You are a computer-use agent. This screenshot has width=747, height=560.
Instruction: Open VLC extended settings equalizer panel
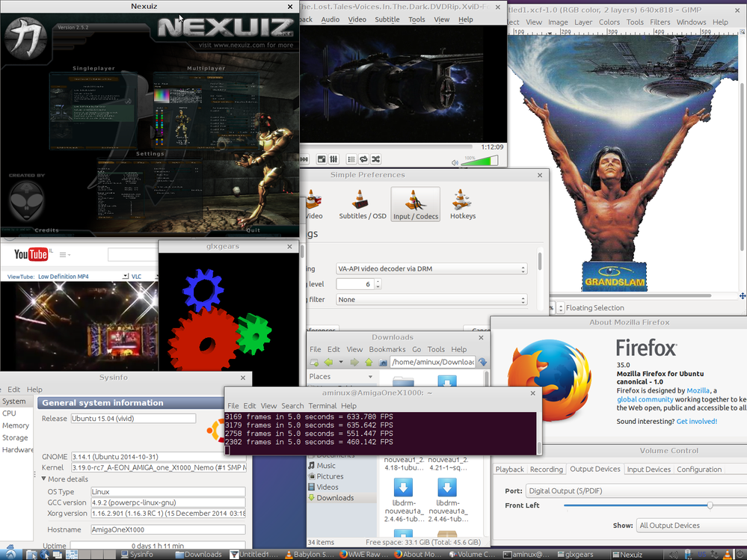pos(333,159)
